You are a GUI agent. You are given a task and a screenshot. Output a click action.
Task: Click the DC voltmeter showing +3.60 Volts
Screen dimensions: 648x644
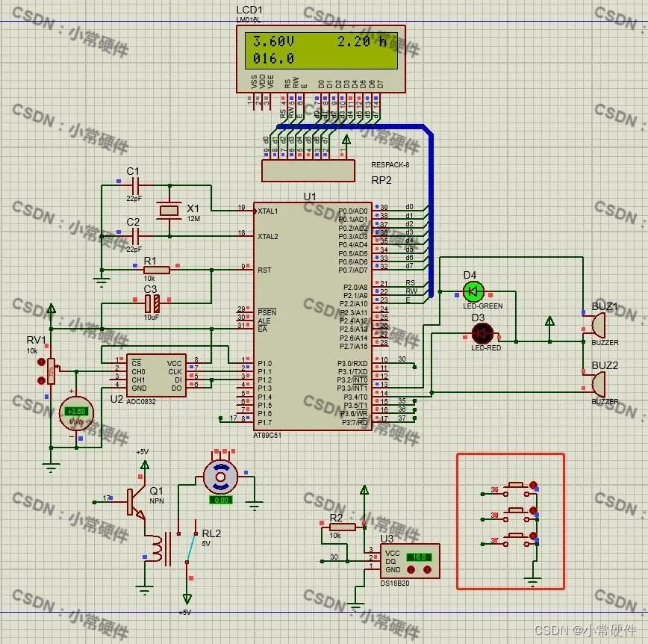click(76, 413)
